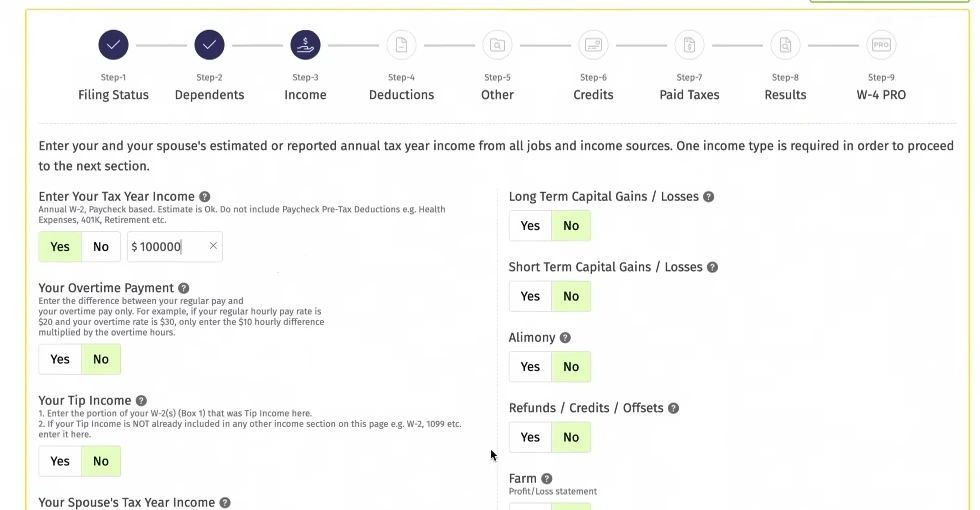Open the Step-4 Deductions document icon
This screenshot has height=510, width=980.
401,45
